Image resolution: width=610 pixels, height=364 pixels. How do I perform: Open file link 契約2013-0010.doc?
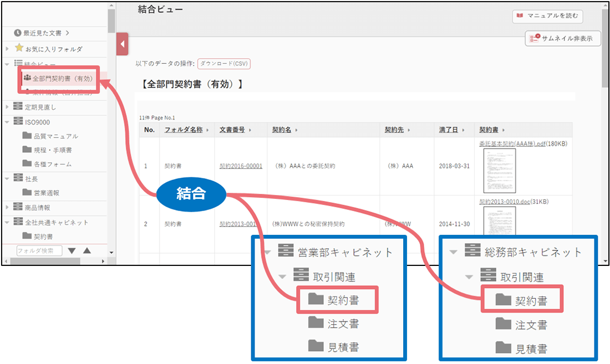pyautogui.click(x=505, y=202)
